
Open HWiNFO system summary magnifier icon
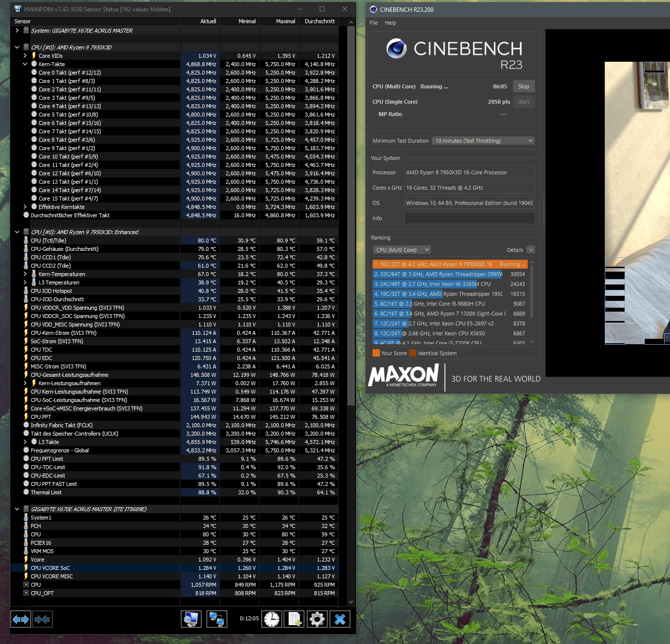tap(191, 619)
